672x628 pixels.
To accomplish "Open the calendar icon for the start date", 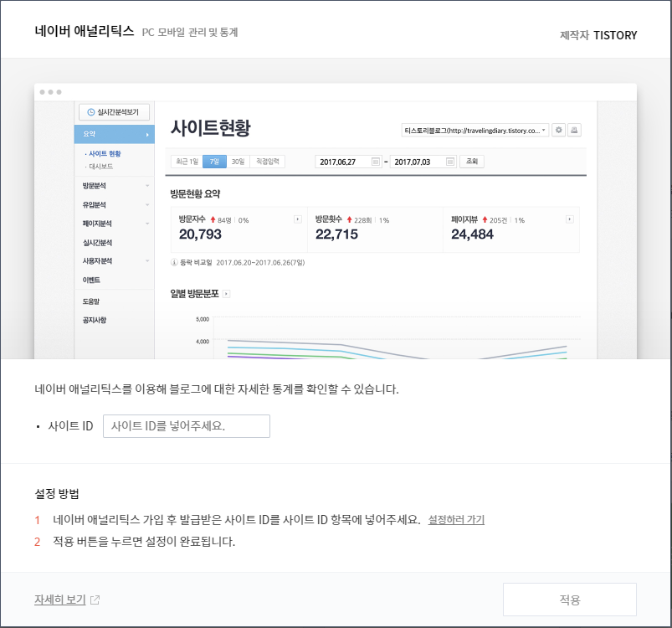I will (x=376, y=162).
